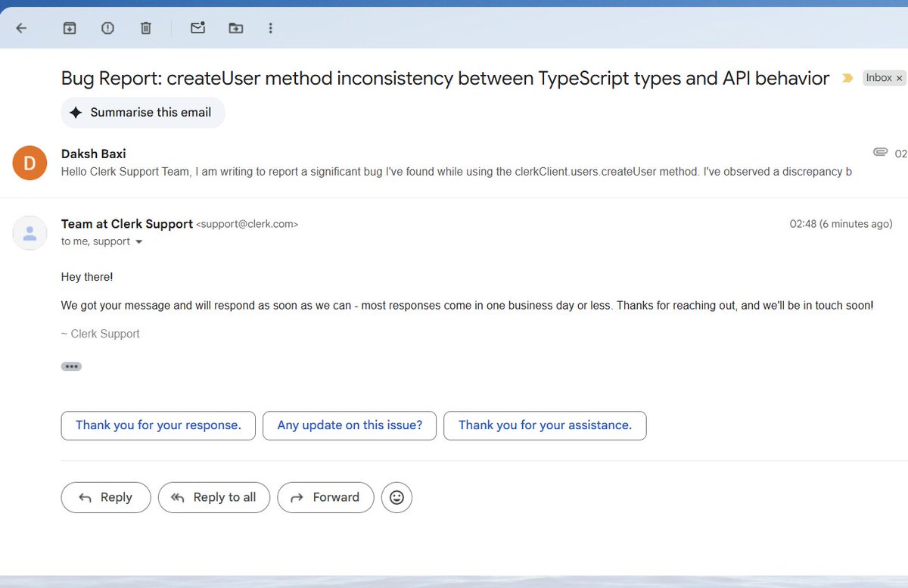
Task: Click the '~ Clerk Support' signature text
Action: click(x=101, y=334)
